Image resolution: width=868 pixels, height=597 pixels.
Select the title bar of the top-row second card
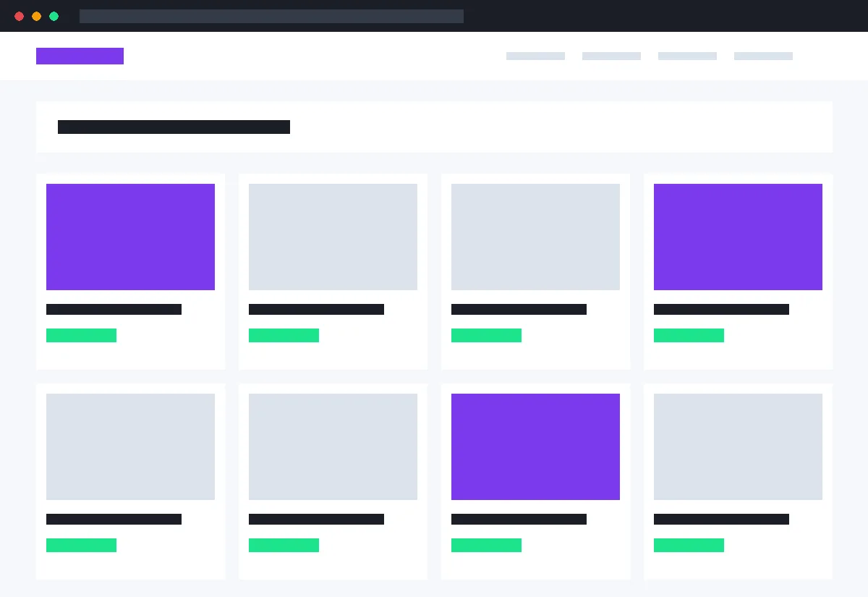(x=316, y=309)
